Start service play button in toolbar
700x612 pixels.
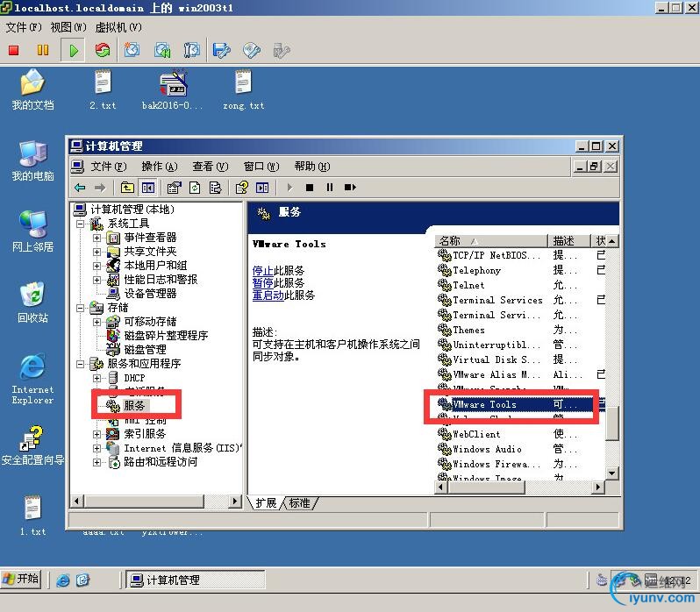click(x=290, y=188)
